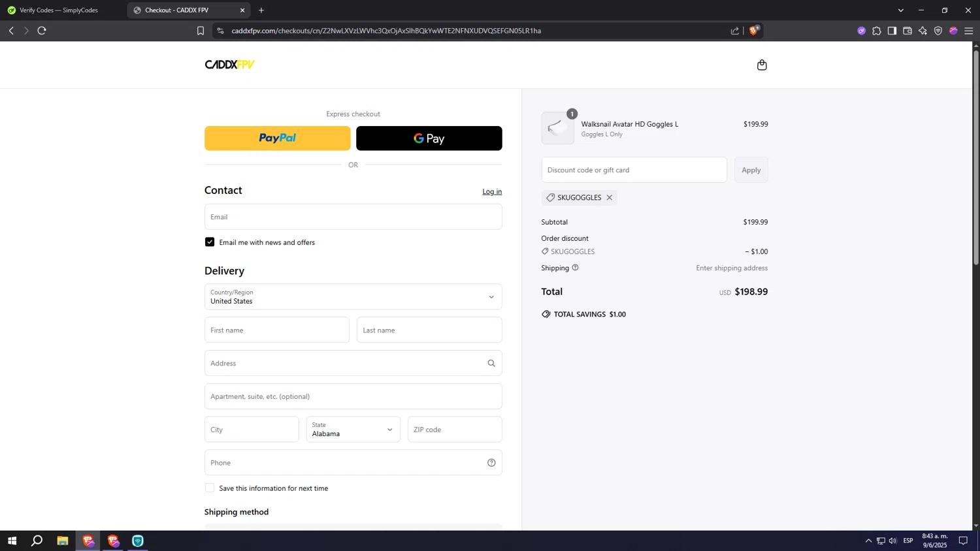Image resolution: width=980 pixels, height=551 pixels.
Task: Click the Log in link
Action: tap(492, 191)
